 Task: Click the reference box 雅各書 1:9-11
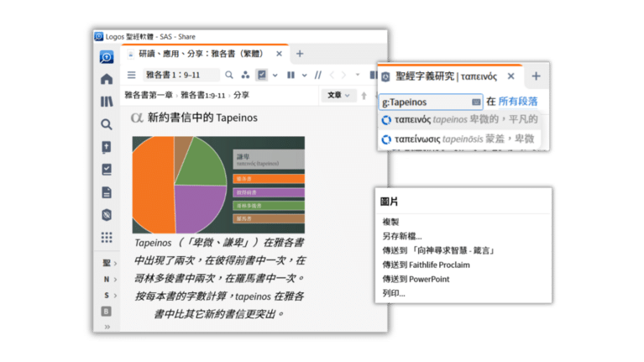181,75
